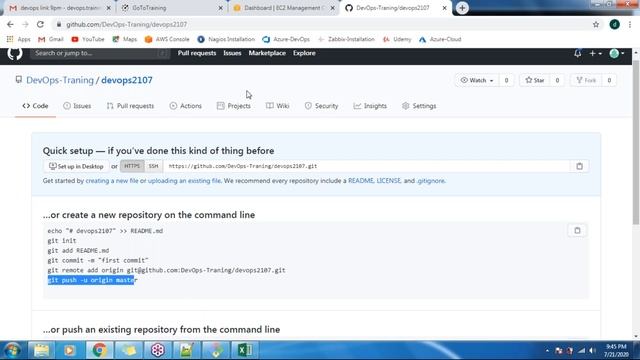The image size is (640, 360).
Task: Click the devops2107 repository name link
Action: click(x=127, y=80)
